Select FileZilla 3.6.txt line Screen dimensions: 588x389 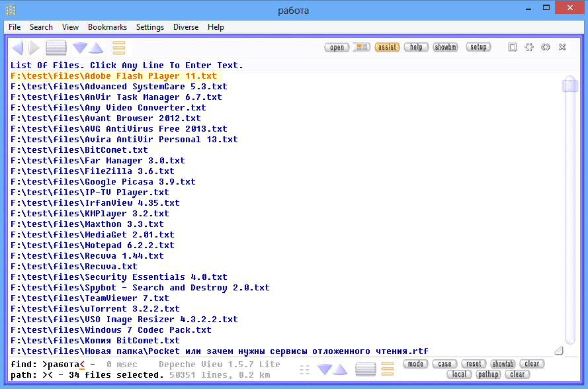(93, 171)
